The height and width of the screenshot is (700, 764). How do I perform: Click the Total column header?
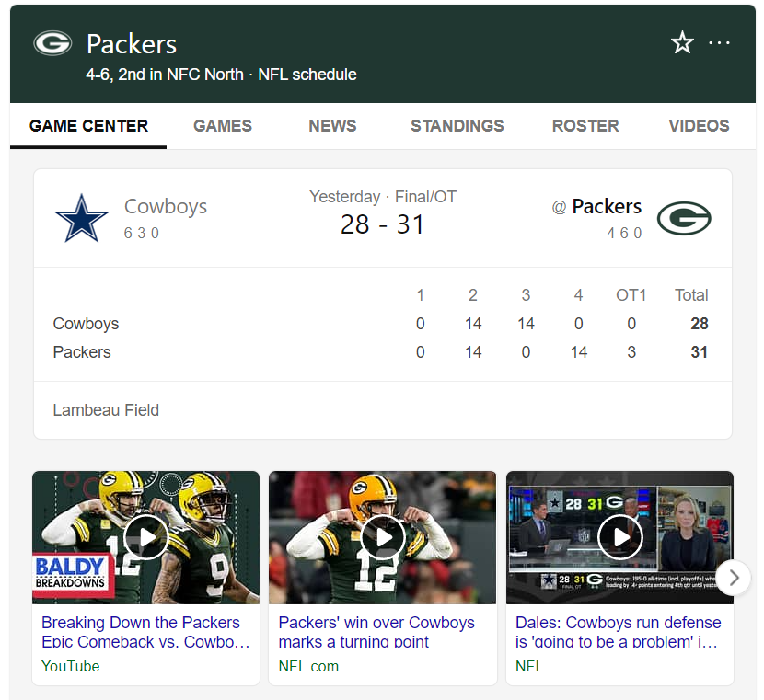click(x=691, y=295)
